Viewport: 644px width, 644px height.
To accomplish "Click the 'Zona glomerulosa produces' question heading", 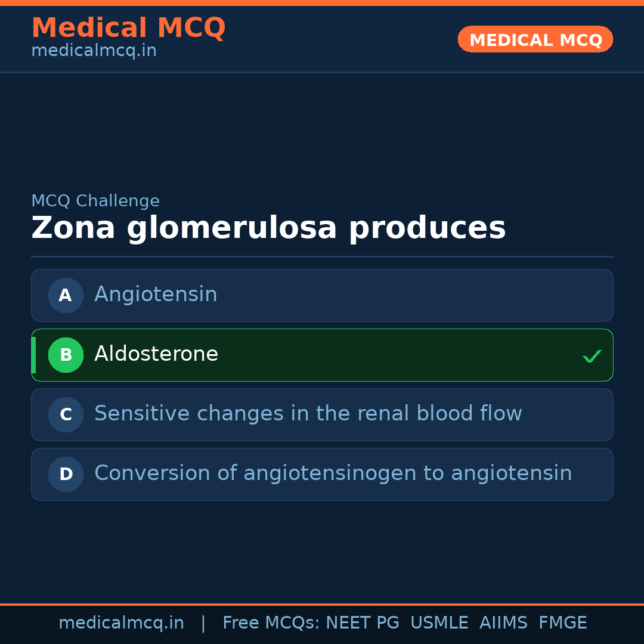I will (x=268, y=228).
